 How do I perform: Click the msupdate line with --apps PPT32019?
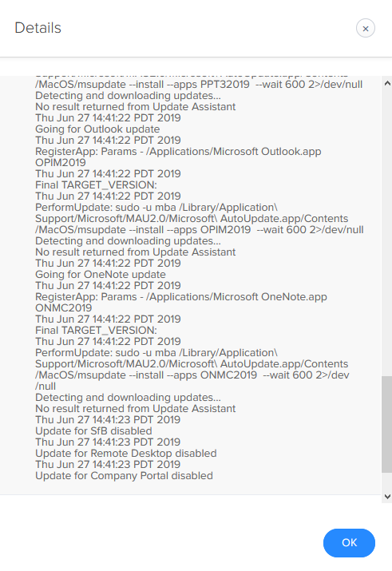click(199, 85)
